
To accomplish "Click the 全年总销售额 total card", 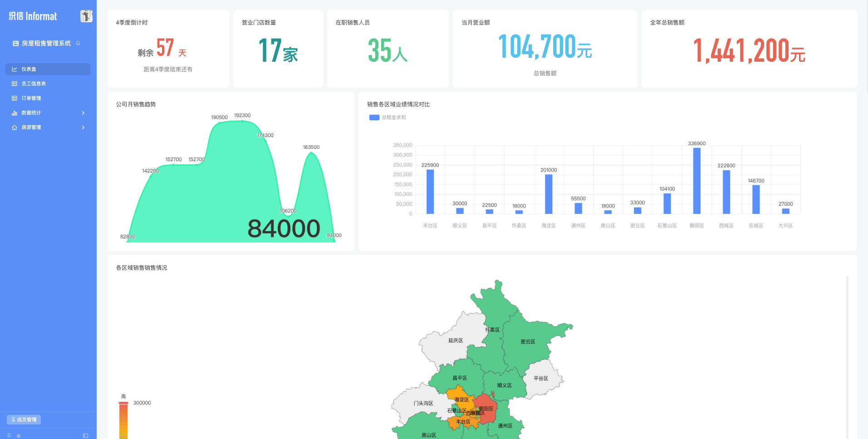I will (749, 49).
